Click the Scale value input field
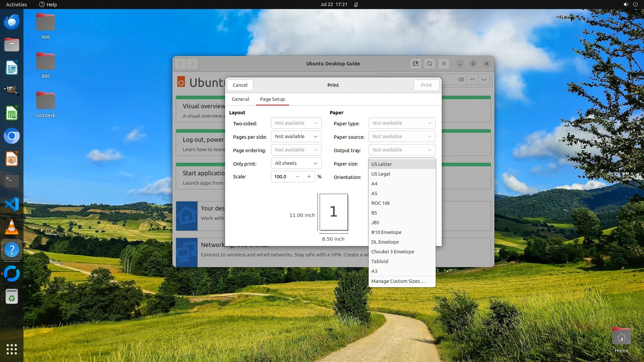 (x=281, y=177)
